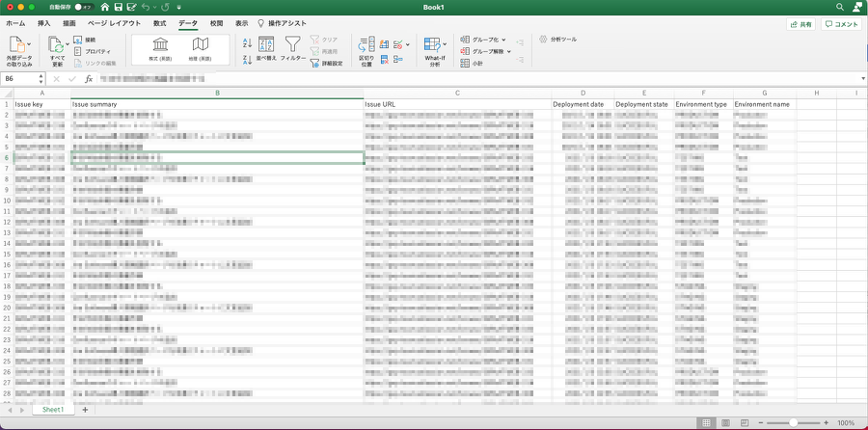Click the remove duplicates icon
868x430 pixels.
click(x=384, y=60)
